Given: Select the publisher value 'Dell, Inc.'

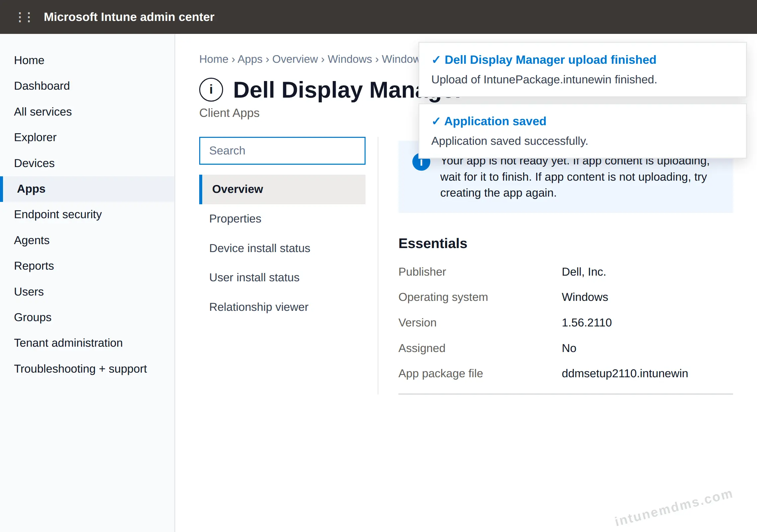Looking at the screenshot, I should click(584, 272).
